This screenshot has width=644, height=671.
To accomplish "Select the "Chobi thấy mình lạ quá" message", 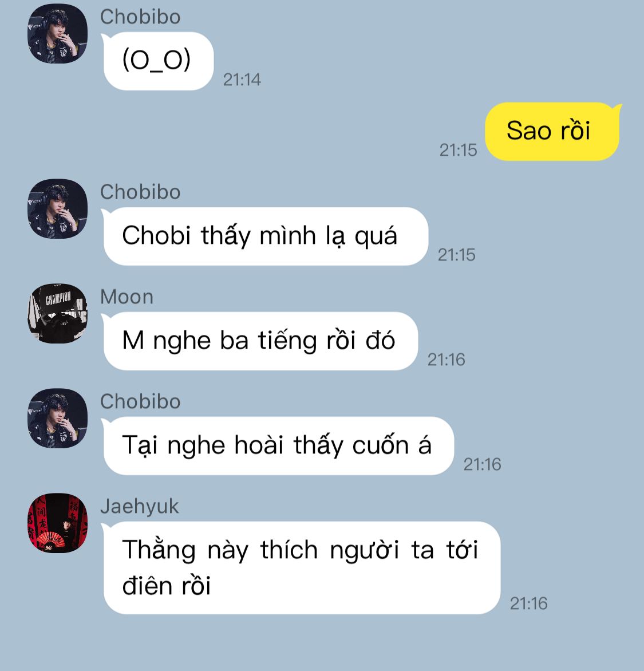I will (264, 236).
